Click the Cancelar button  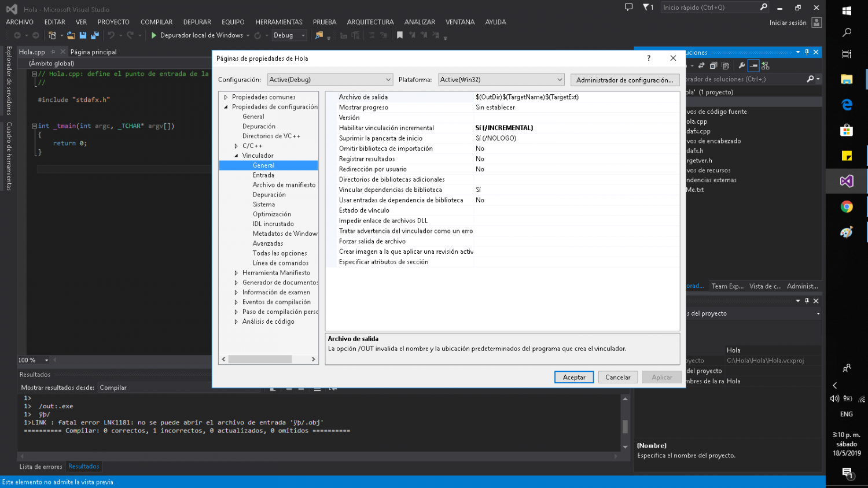point(618,377)
